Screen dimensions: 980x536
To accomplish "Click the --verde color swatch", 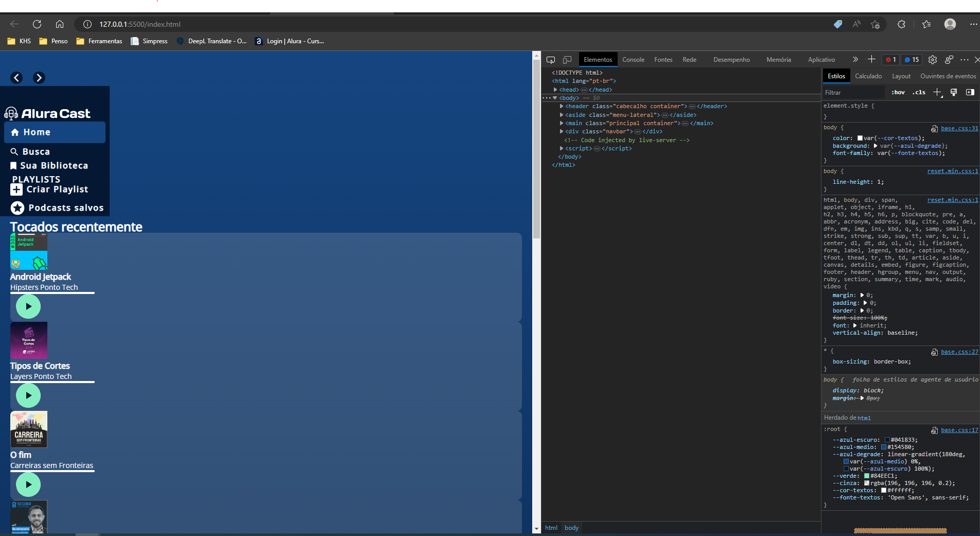I will (x=867, y=476).
